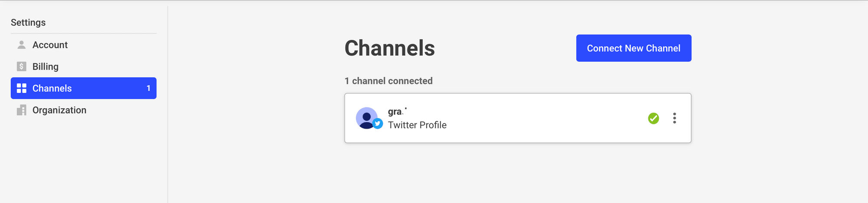Screen dimensions: 868x203
Task: Click the channel name starting with gra
Action: pyautogui.click(x=397, y=112)
